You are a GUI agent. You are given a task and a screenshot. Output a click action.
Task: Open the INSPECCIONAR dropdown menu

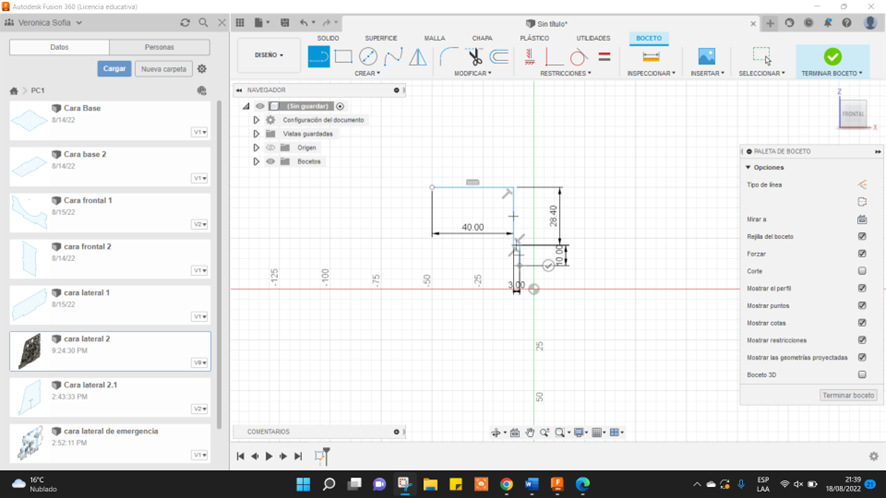(651, 73)
